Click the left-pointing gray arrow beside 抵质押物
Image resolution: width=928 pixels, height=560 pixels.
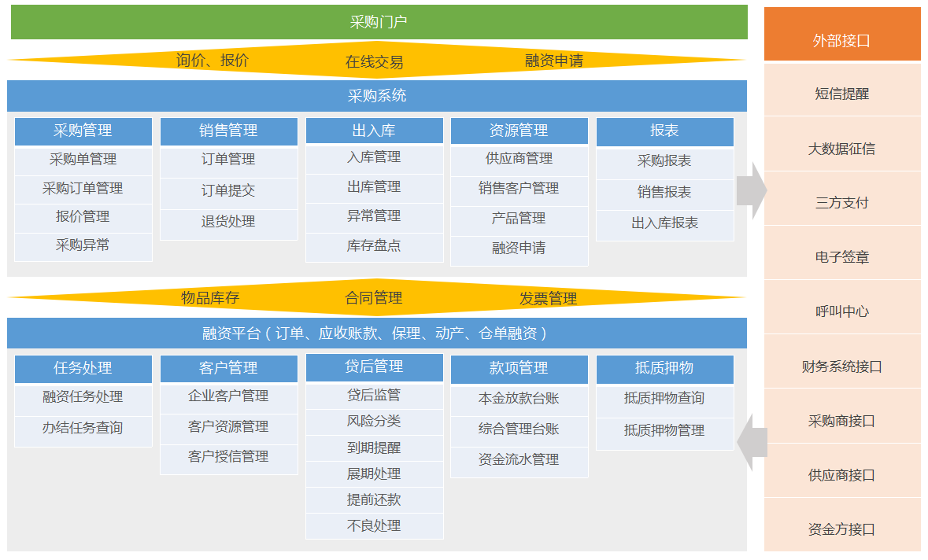pos(752,442)
